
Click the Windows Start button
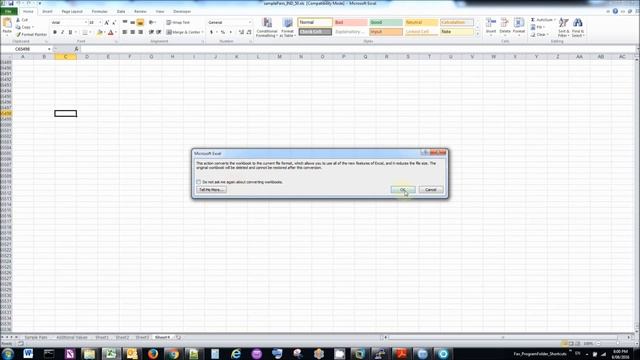coord(8,353)
